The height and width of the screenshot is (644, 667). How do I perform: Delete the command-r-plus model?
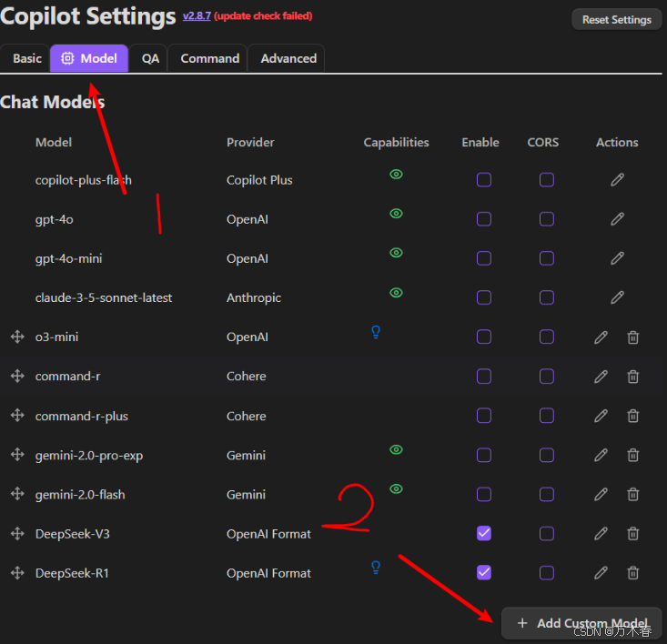pyautogui.click(x=633, y=416)
